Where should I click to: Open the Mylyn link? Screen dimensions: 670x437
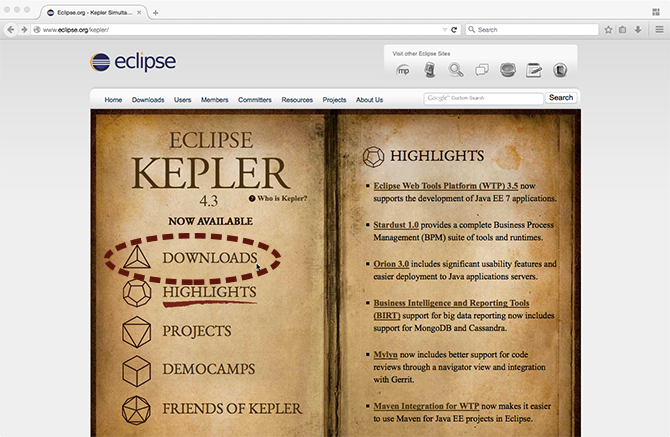pos(385,355)
